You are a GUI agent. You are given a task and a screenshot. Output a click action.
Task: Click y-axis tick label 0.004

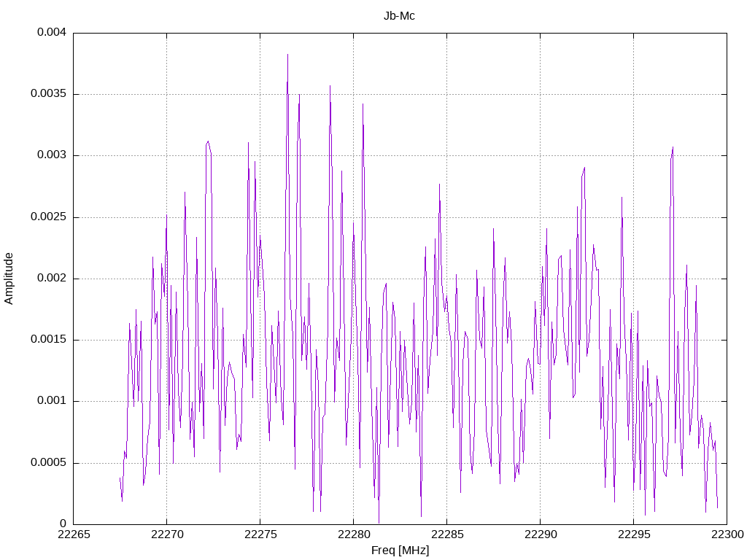[x=52, y=32]
